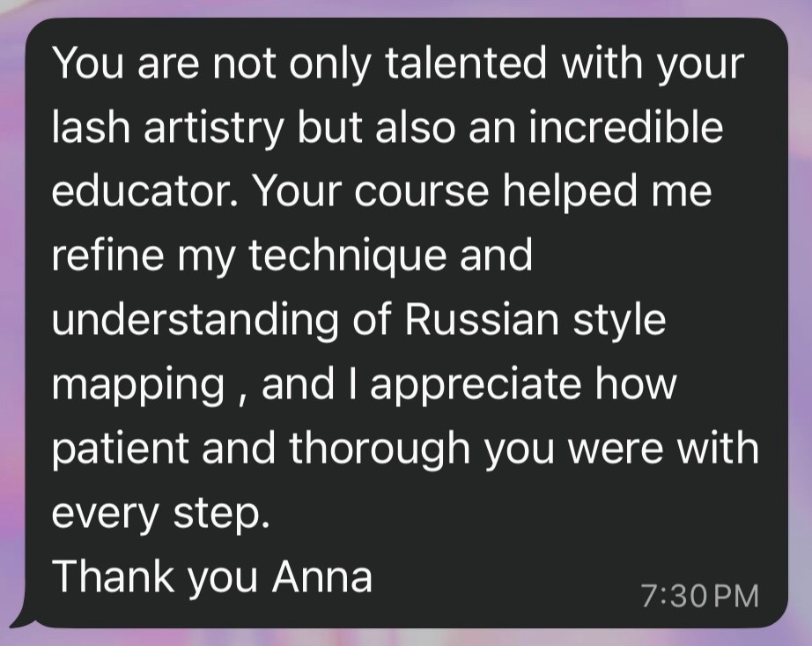Tap the word "incredible" in the second line
The height and width of the screenshot is (646, 812).
[632, 129]
